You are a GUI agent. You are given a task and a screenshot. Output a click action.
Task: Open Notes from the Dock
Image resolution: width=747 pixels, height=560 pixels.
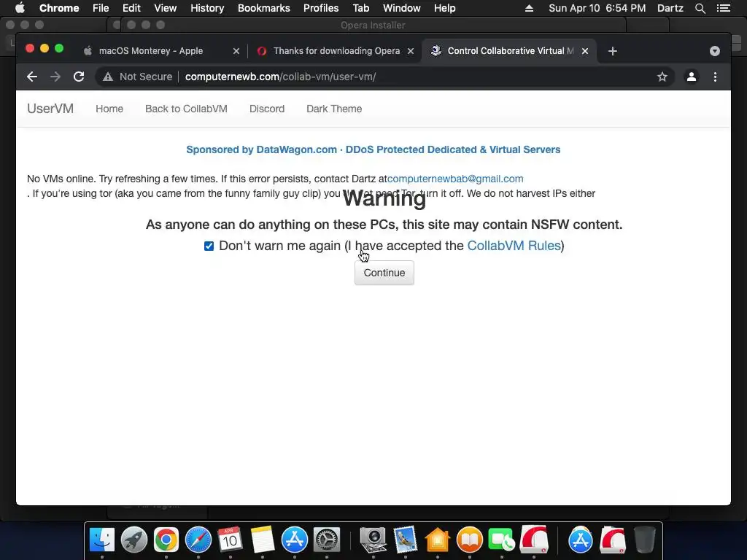[x=262, y=540]
